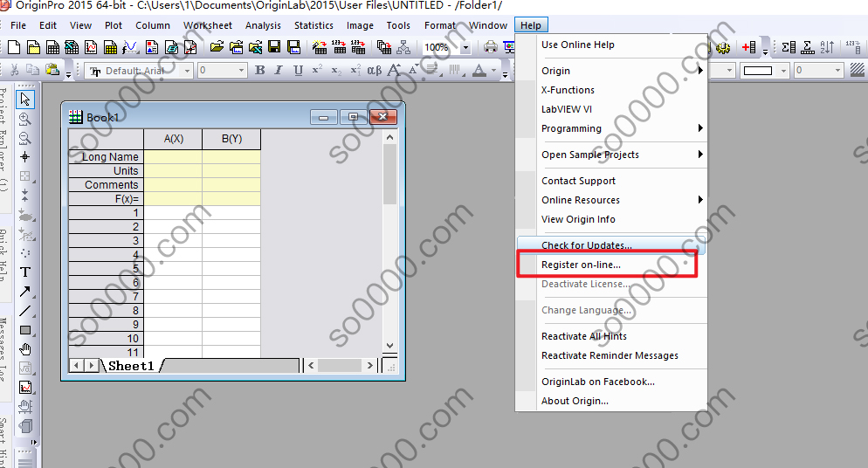This screenshot has width=868, height=468.
Task: Click OriginLab on Facebook entry
Action: 611,382
